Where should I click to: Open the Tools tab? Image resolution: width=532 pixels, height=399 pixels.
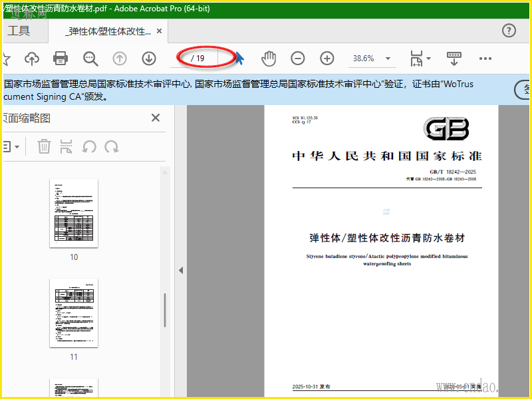tap(19, 31)
